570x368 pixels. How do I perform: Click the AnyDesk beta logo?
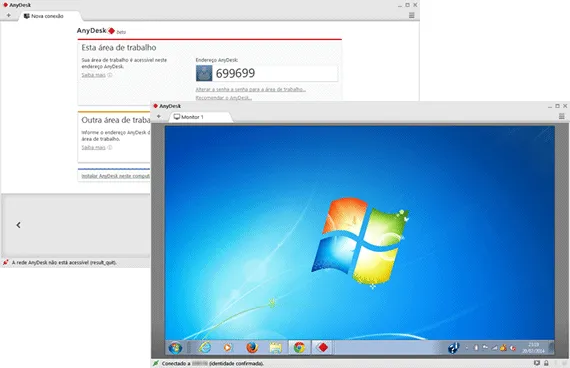(x=101, y=31)
